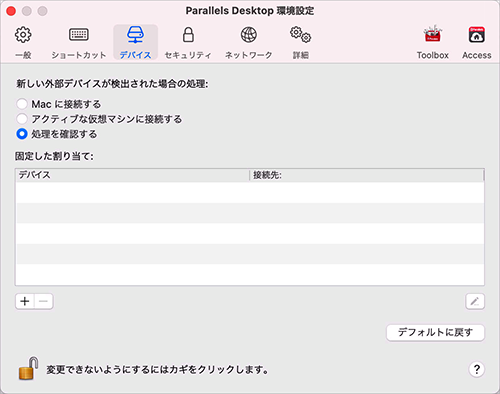
Task: Open help with the question mark button
Action: 477,369
